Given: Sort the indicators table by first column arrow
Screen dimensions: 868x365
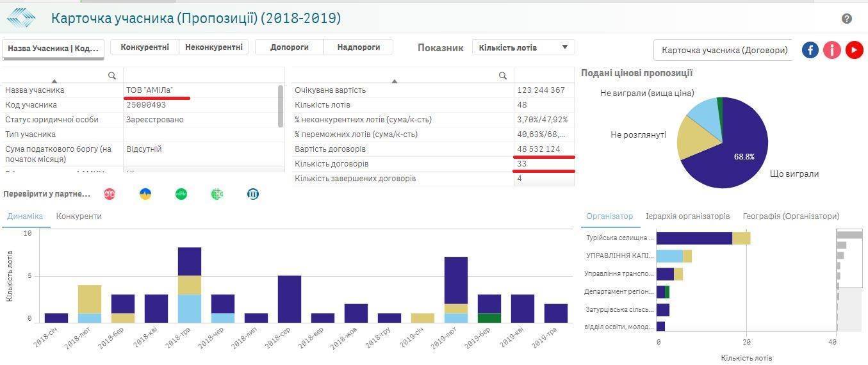Looking at the screenshot, I should 394,81.
